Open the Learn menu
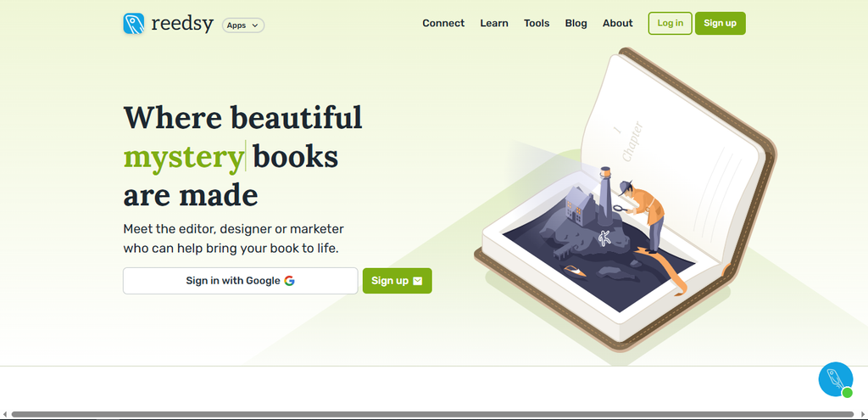 click(494, 23)
